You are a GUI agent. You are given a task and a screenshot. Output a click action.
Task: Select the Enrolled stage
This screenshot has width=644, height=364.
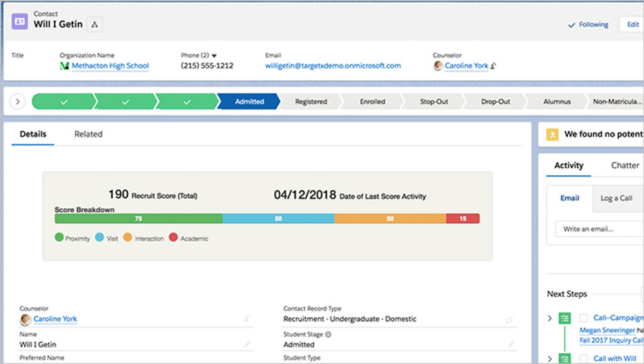pyautogui.click(x=372, y=101)
